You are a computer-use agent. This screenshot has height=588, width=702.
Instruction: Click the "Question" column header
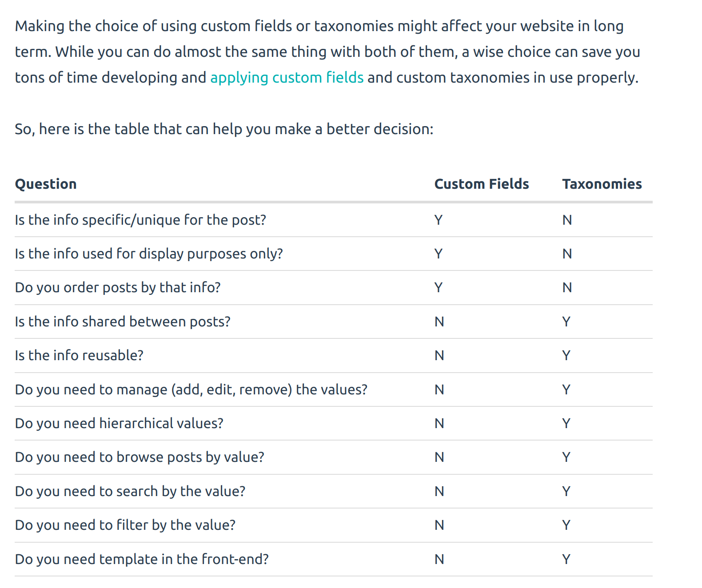click(x=46, y=184)
